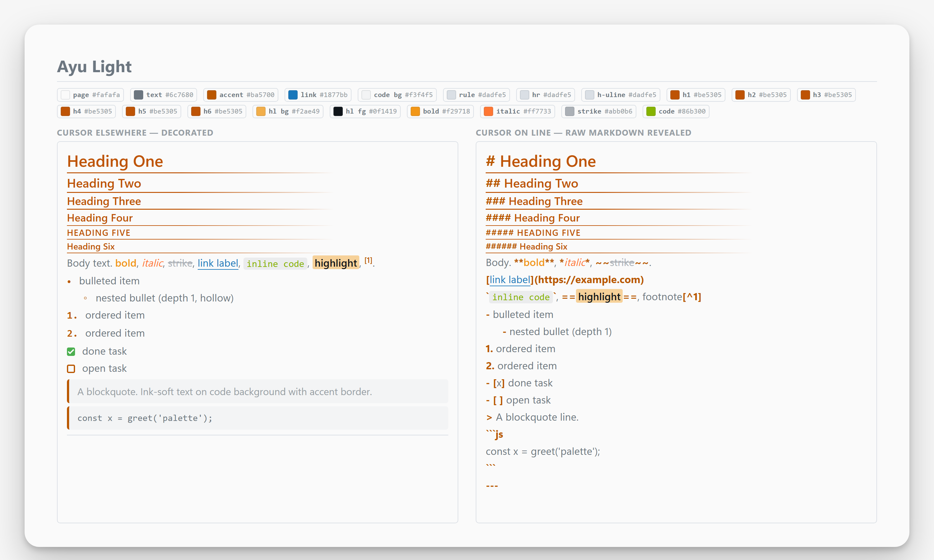Click the hl bg #f2ae49 swatch

[288, 111]
